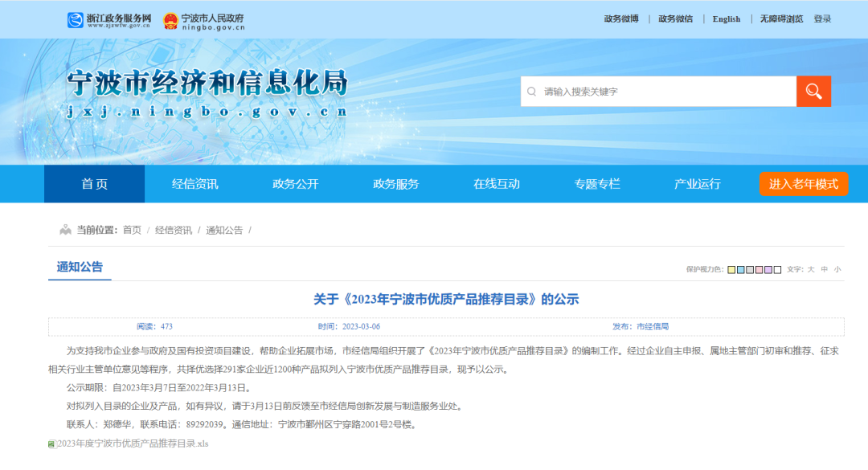This screenshot has height=470, width=868.
Task: Set text size to 小 (small)
Action: 837,270
